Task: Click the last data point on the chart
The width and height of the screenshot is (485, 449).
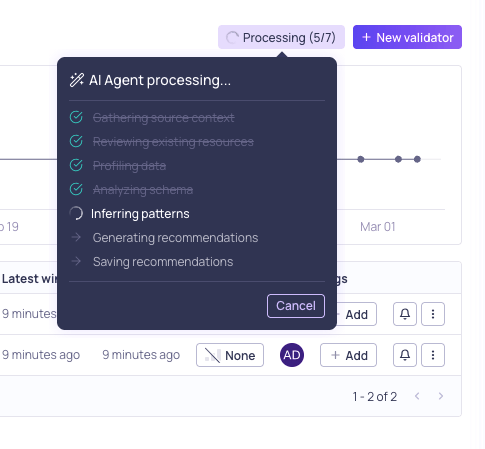Action: (x=417, y=159)
